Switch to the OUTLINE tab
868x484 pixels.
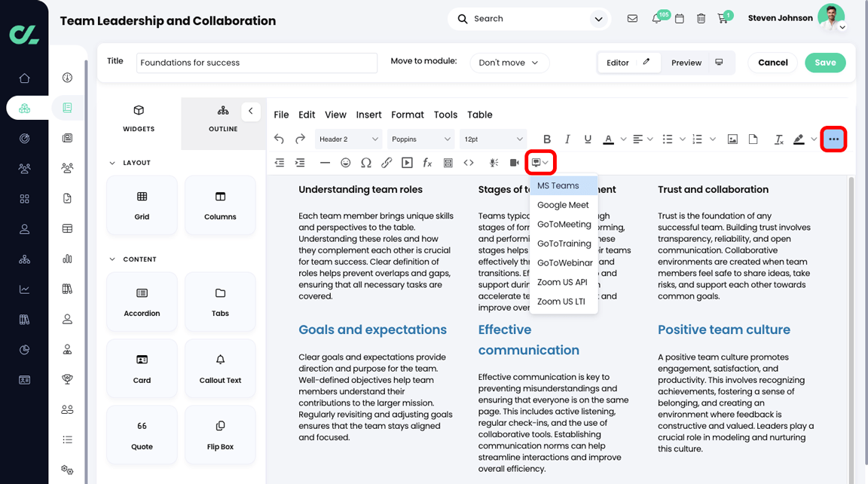point(223,118)
